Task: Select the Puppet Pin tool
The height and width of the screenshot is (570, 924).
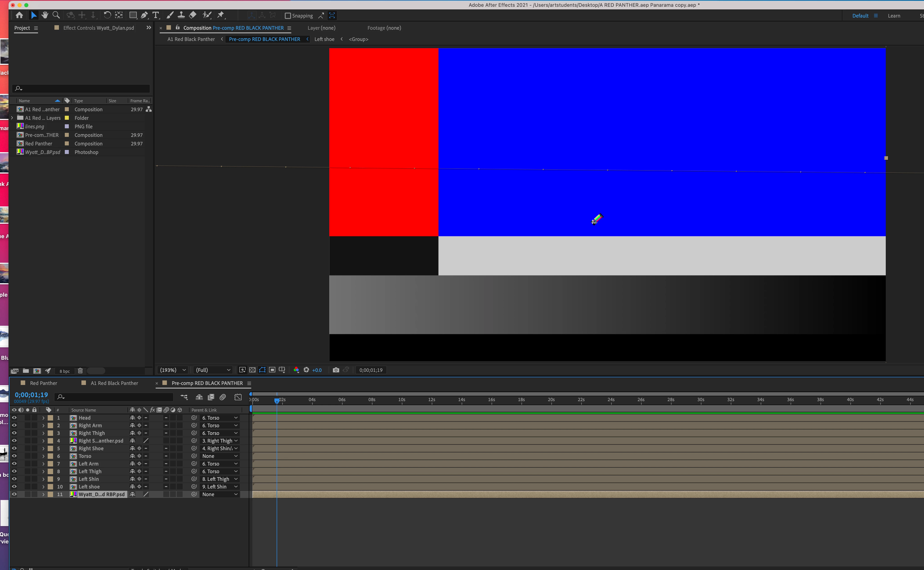Action: (x=221, y=15)
